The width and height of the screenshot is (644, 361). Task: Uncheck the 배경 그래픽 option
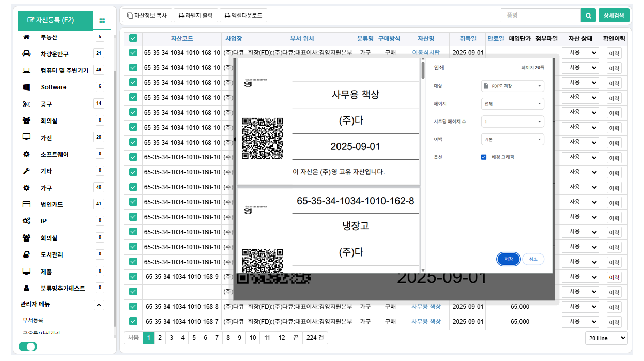pyautogui.click(x=484, y=157)
